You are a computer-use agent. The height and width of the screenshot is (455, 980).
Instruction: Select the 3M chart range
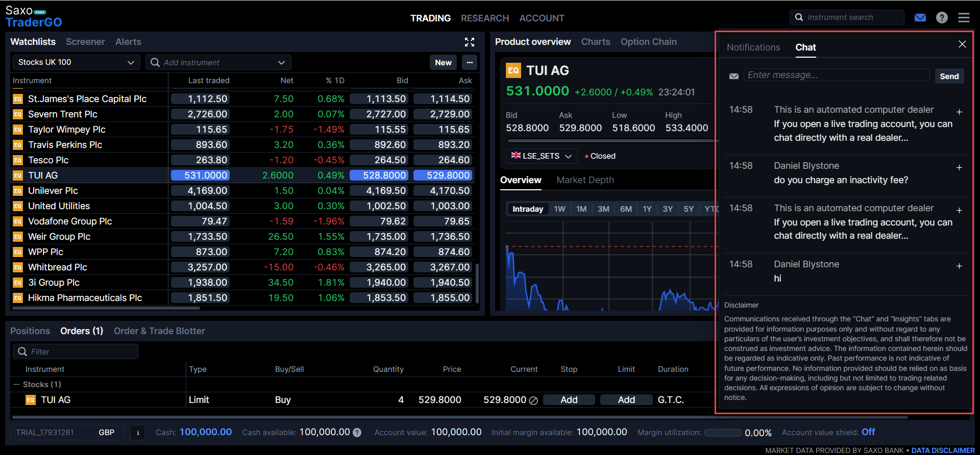(603, 209)
